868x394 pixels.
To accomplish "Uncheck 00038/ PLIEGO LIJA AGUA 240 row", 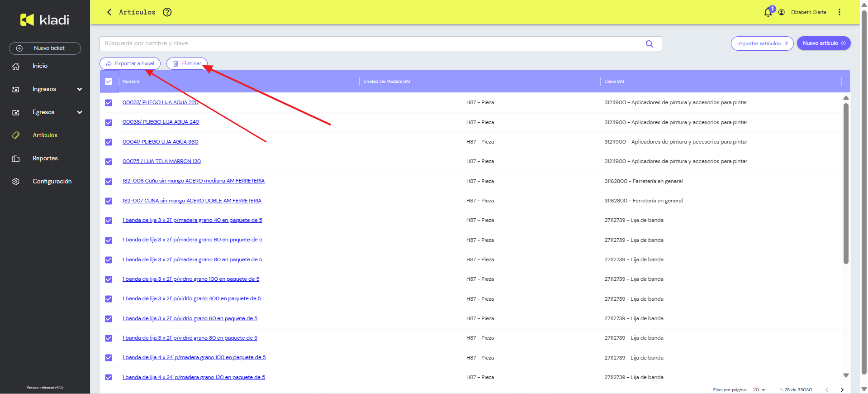I will point(109,122).
